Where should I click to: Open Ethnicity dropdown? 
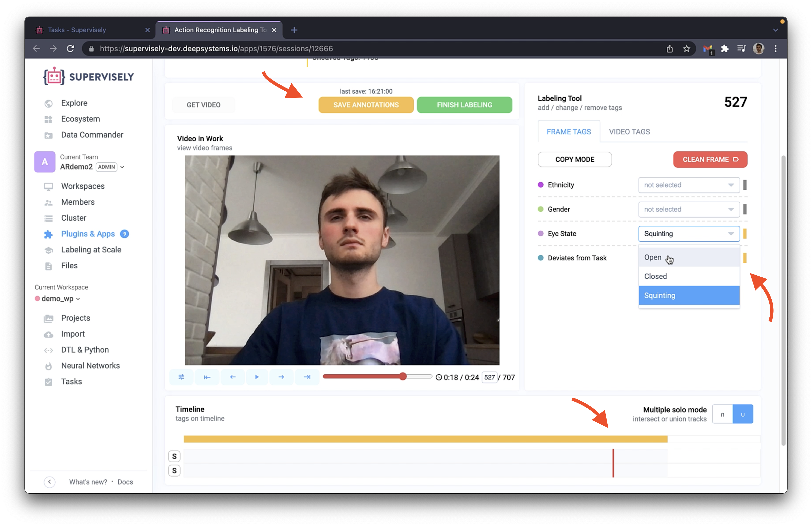689,185
